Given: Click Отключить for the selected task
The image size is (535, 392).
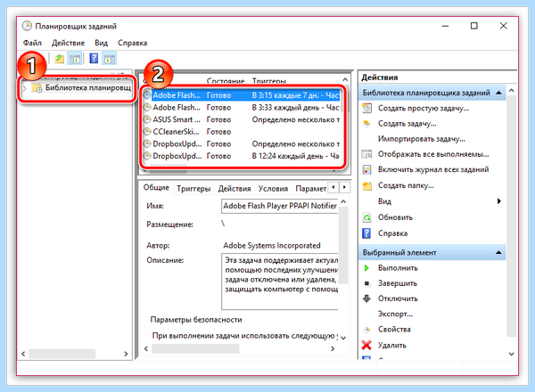Looking at the screenshot, I should 398,298.
